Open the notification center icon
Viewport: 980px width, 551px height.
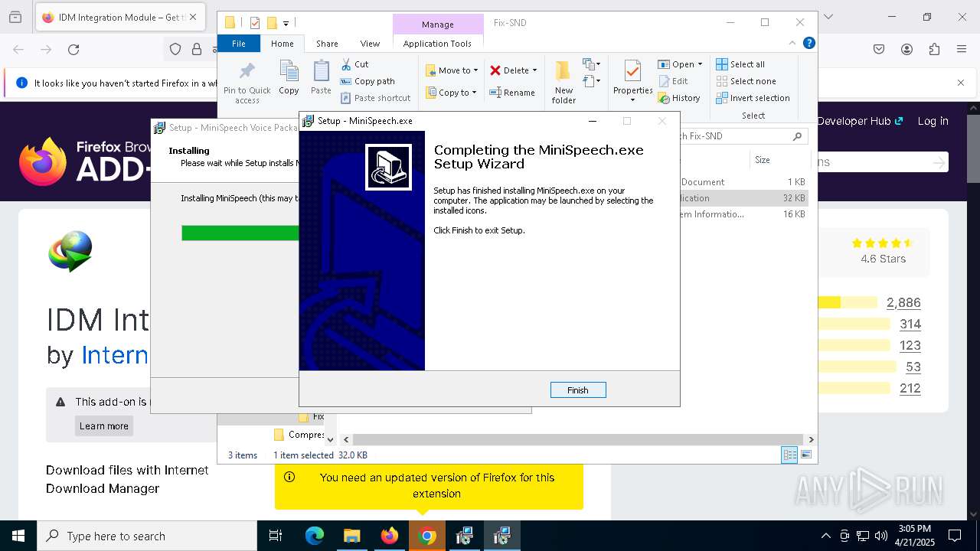pos(955,536)
